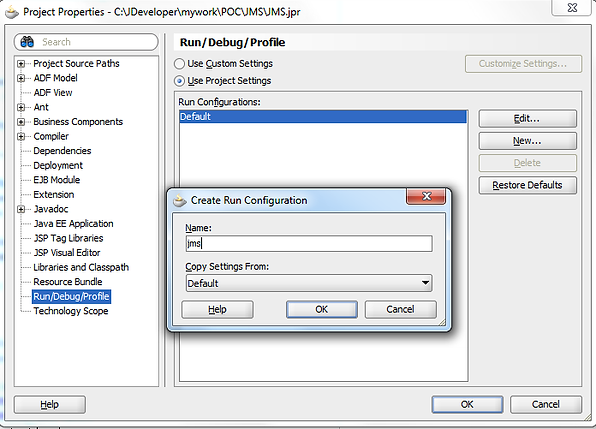Screen dimensions: 596x429
Task: Click OK in Project Properties window
Action: point(467,404)
